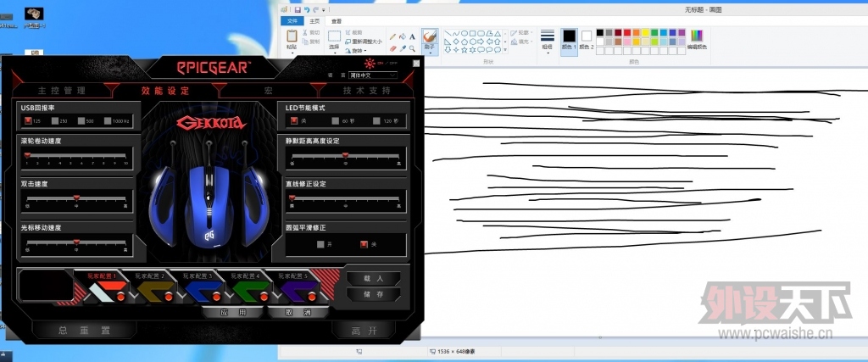868x362 pixels.
Task: Click the 应用 apply button
Action: click(x=232, y=313)
